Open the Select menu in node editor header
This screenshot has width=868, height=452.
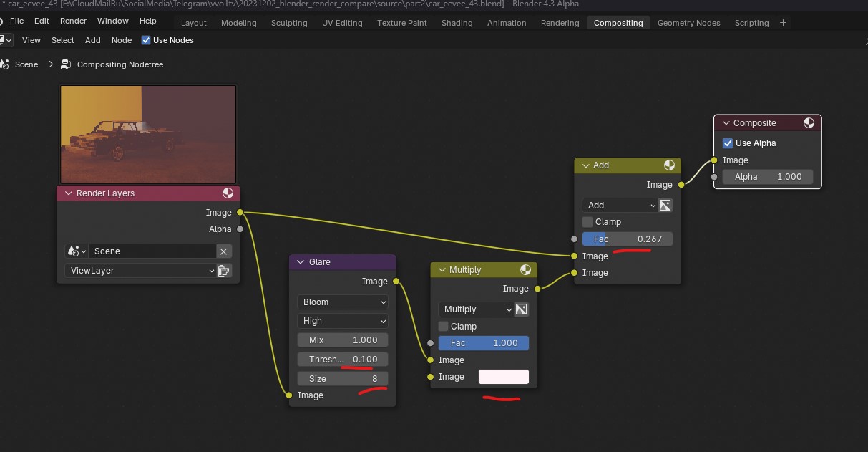pos(63,40)
